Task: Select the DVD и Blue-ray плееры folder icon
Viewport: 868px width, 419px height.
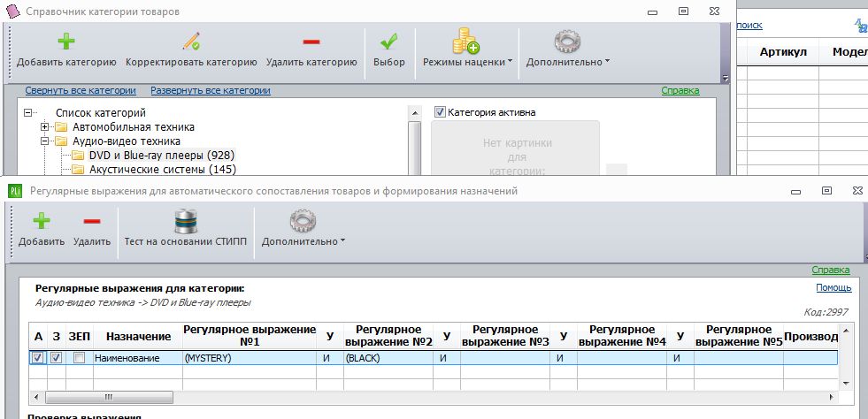Action: [78, 156]
